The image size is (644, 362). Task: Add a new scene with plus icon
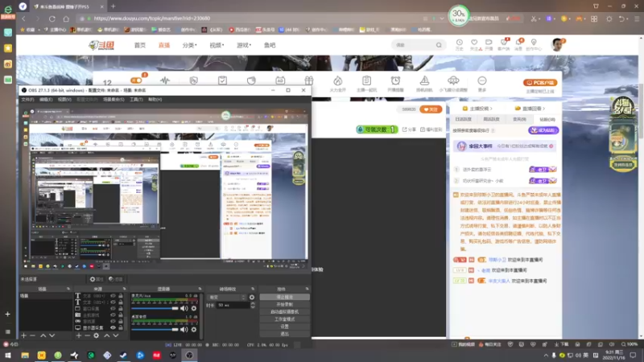24,335
